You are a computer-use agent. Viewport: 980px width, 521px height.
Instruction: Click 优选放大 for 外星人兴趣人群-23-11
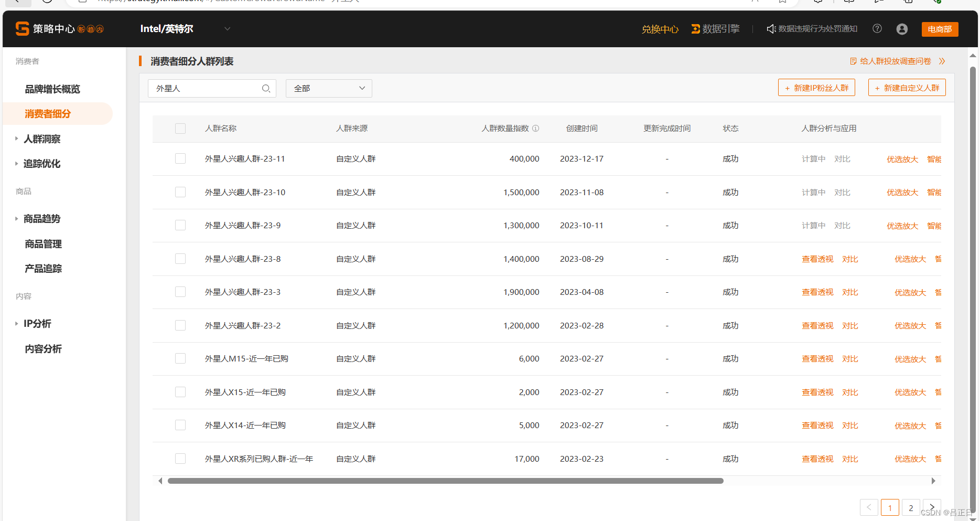(x=902, y=159)
